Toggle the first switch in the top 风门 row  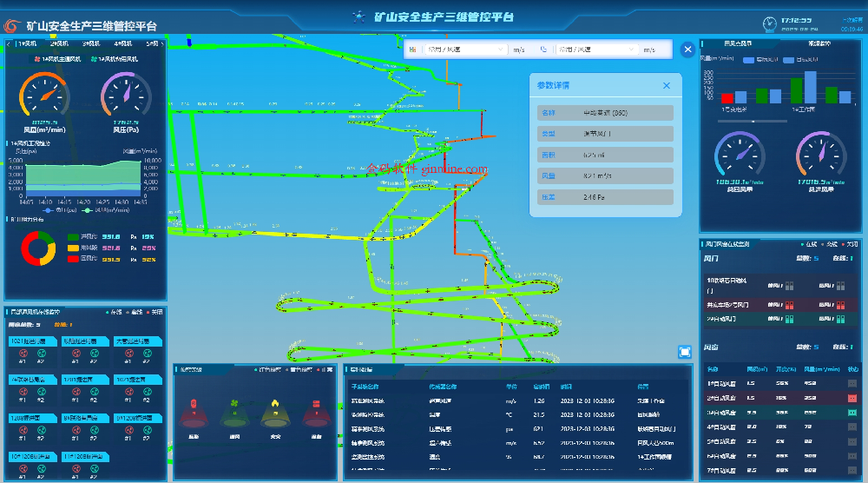(x=788, y=285)
